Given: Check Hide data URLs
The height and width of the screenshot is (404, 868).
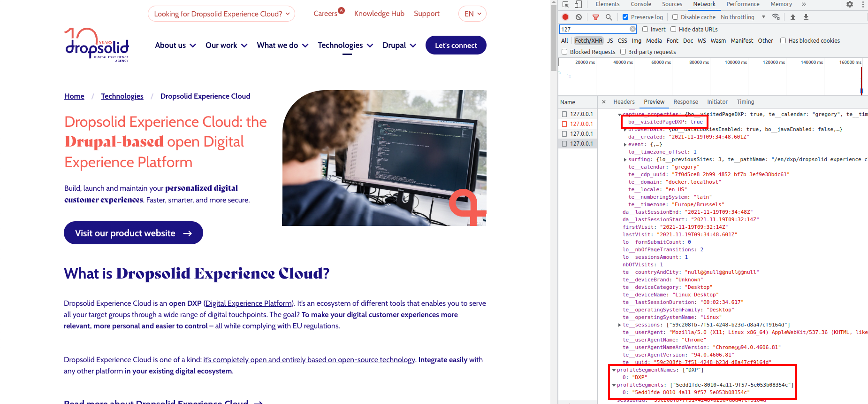Looking at the screenshot, I should point(673,29).
